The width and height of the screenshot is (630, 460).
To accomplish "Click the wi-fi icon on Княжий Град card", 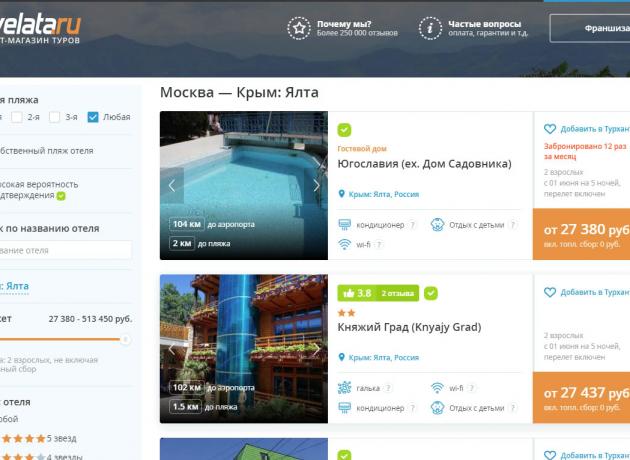I will (437, 388).
